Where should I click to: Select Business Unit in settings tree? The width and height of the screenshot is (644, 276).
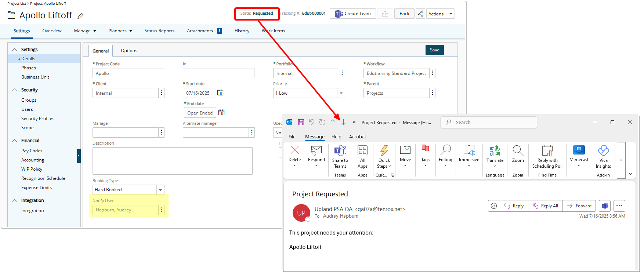pyautogui.click(x=35, y=77)
